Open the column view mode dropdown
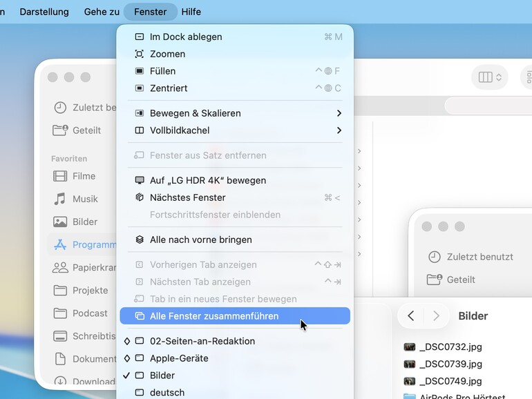The height and width of the screenshot is (399, 532). click(490, 77)
